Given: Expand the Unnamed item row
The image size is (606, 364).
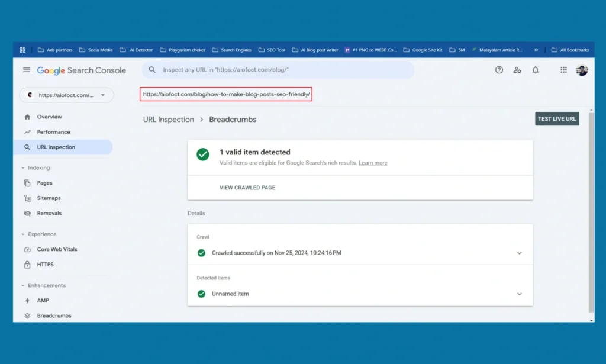Looking at the screenshot, I should 519,294.
